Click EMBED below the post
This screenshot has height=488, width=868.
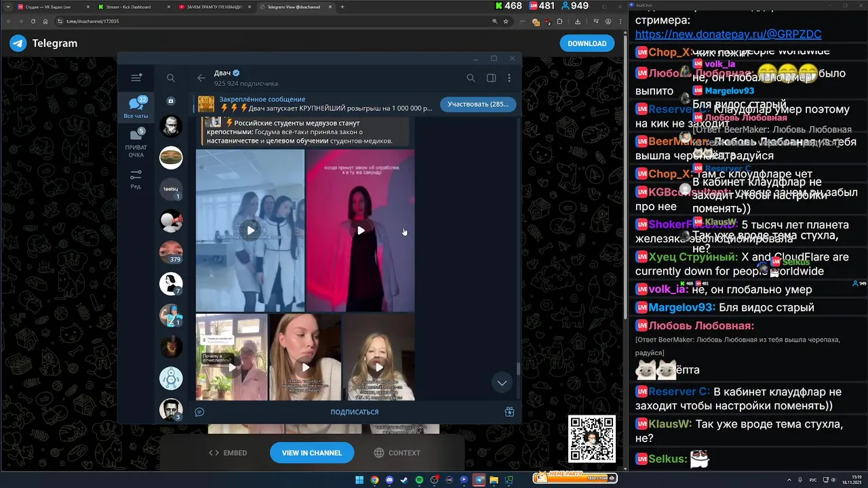coord(228,453)
